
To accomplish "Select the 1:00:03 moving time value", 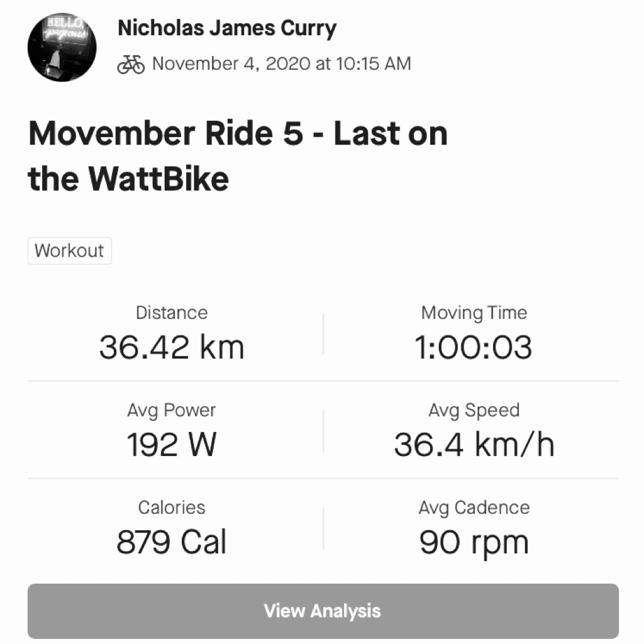I will 474,347.
